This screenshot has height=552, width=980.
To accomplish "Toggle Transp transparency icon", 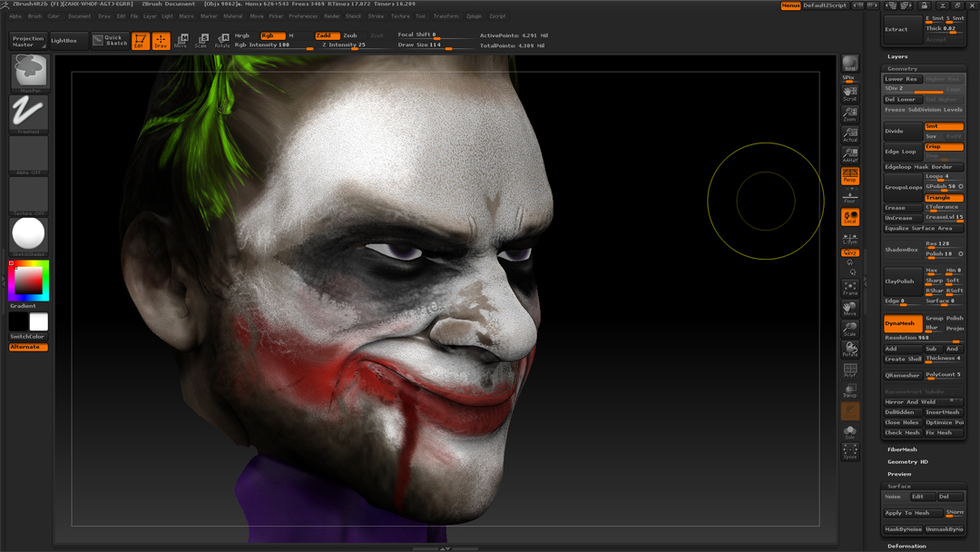I will 850,390.
